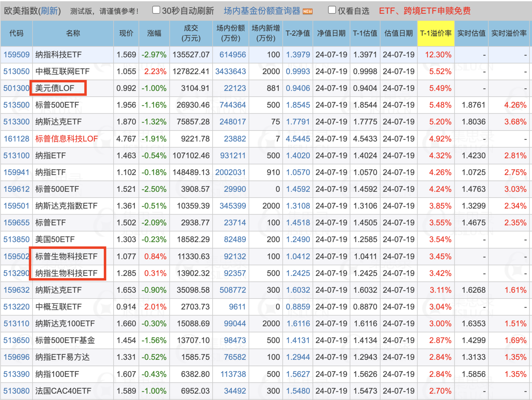Open fund code 513050 link

click(16, 72)
